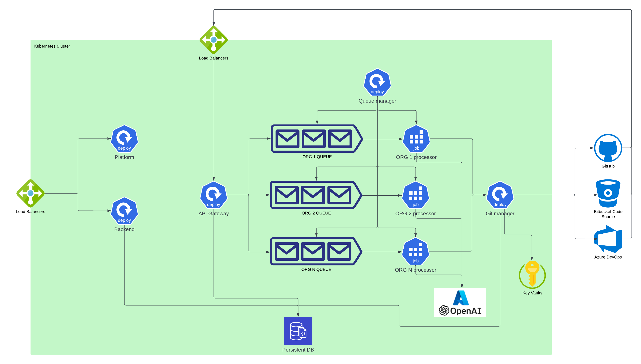Click the Backend text label

click(124, 229)
